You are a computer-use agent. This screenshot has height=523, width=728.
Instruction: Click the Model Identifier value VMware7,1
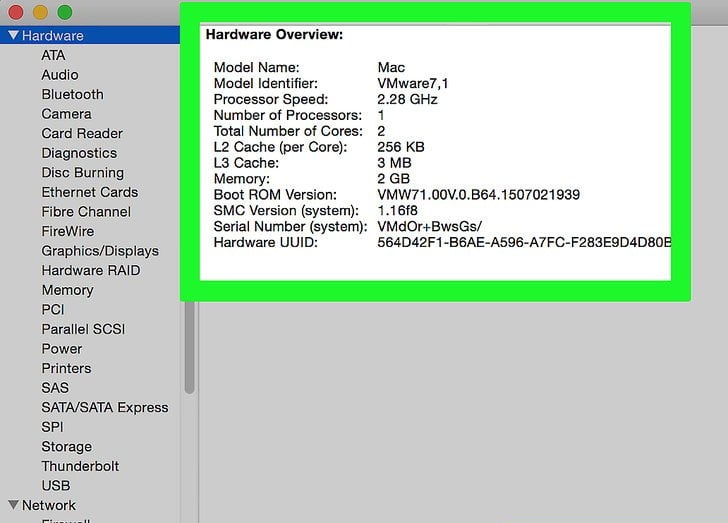click(413, 84)
